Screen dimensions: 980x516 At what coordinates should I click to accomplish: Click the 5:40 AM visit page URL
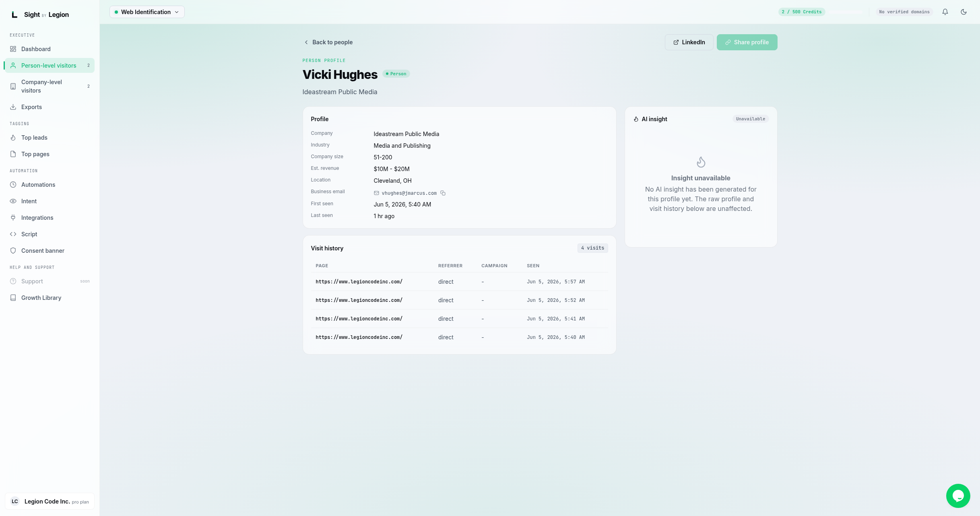359,337
